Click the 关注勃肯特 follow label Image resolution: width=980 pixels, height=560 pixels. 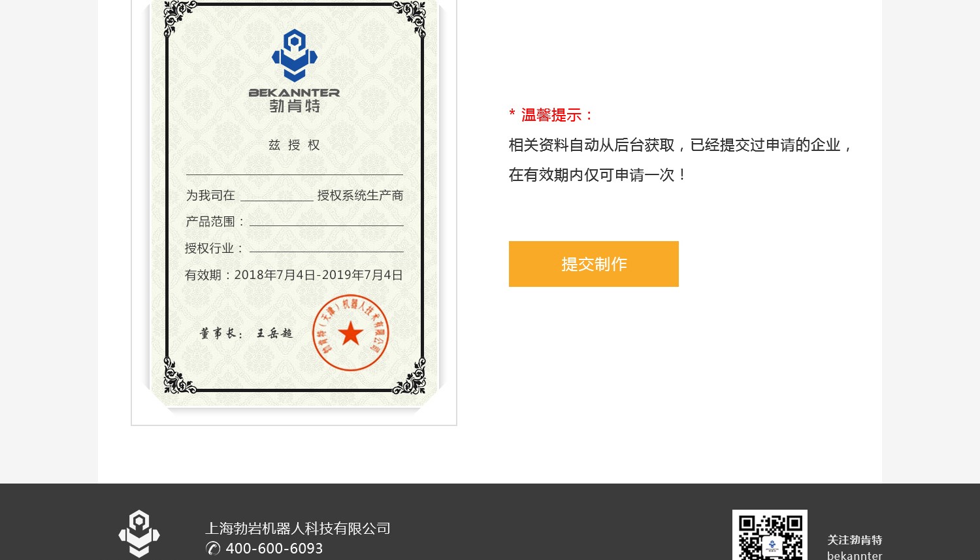coord(855,540)
